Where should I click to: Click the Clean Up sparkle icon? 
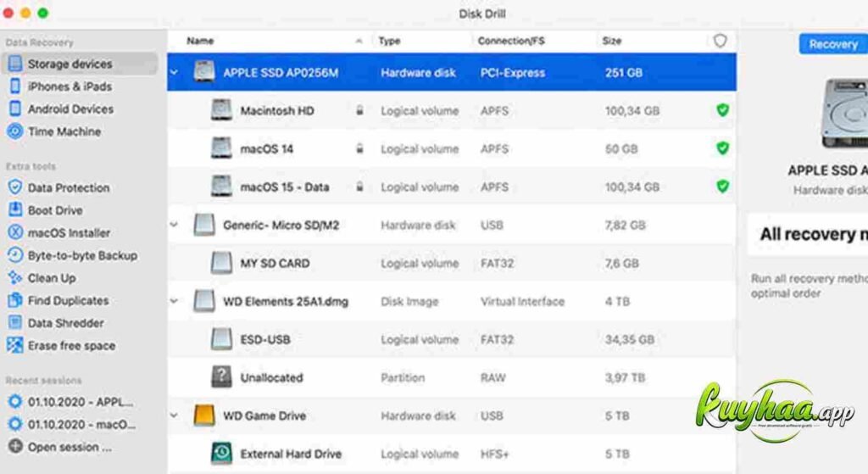click(x=15, y=277)
